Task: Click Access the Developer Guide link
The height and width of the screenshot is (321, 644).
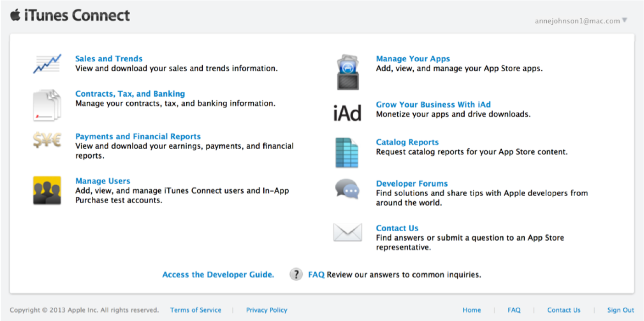Action: (x=218, y=275)
